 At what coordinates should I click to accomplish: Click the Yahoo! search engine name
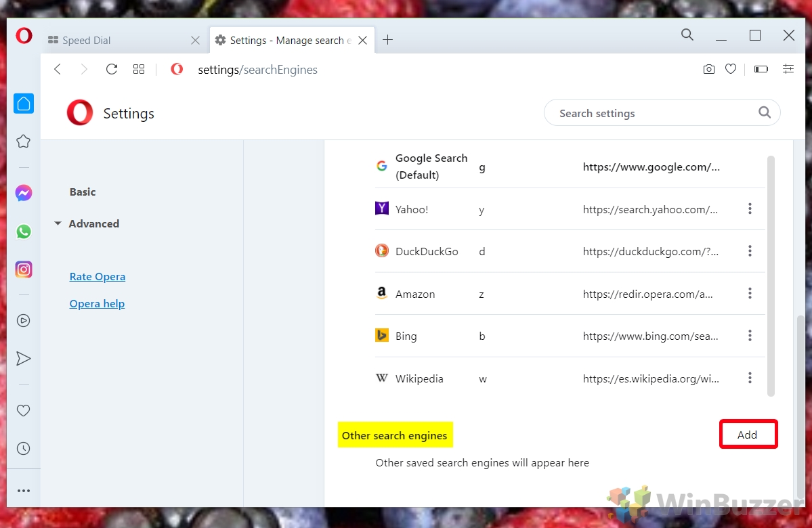pos(412,210)
